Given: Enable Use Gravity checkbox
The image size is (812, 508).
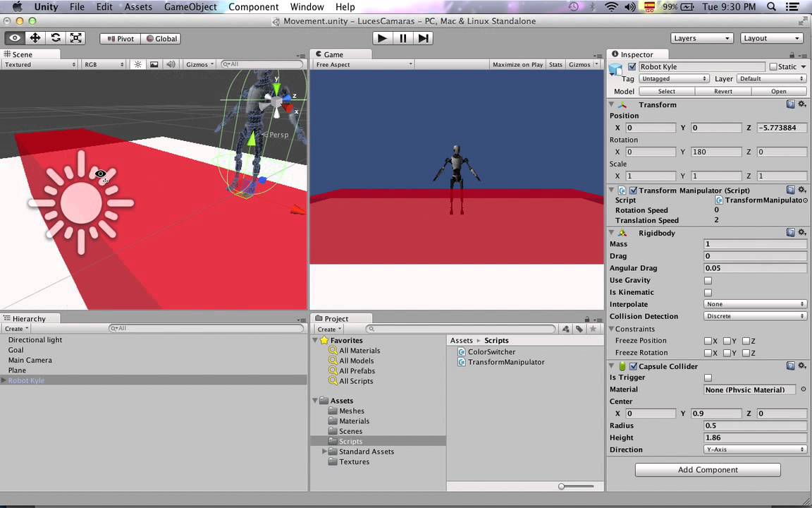Looking at the screenshot, I should (x=708, y=280).
